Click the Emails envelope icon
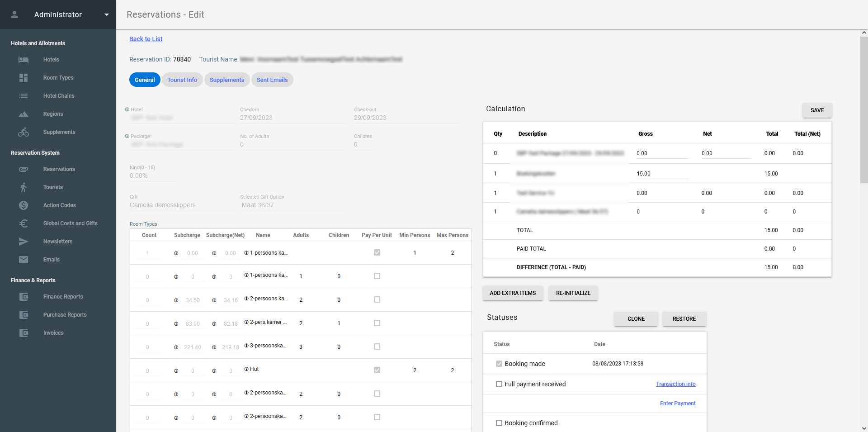 (x=24, y=260)
